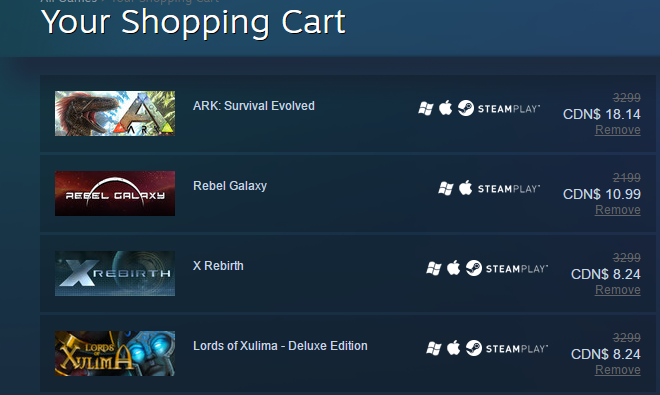Click Windows icon in Rebel Galaxy row
This screenshot has width=660, height=395.
point(446,188)
